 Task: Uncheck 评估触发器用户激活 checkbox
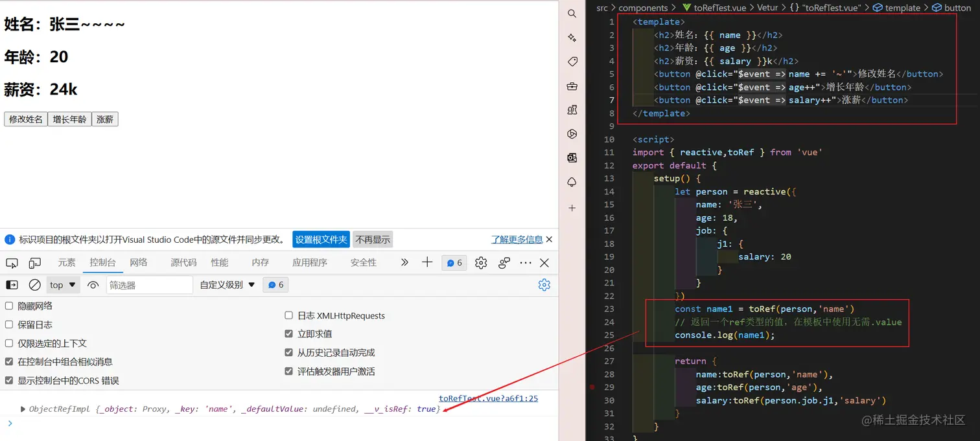coord(289,372)
